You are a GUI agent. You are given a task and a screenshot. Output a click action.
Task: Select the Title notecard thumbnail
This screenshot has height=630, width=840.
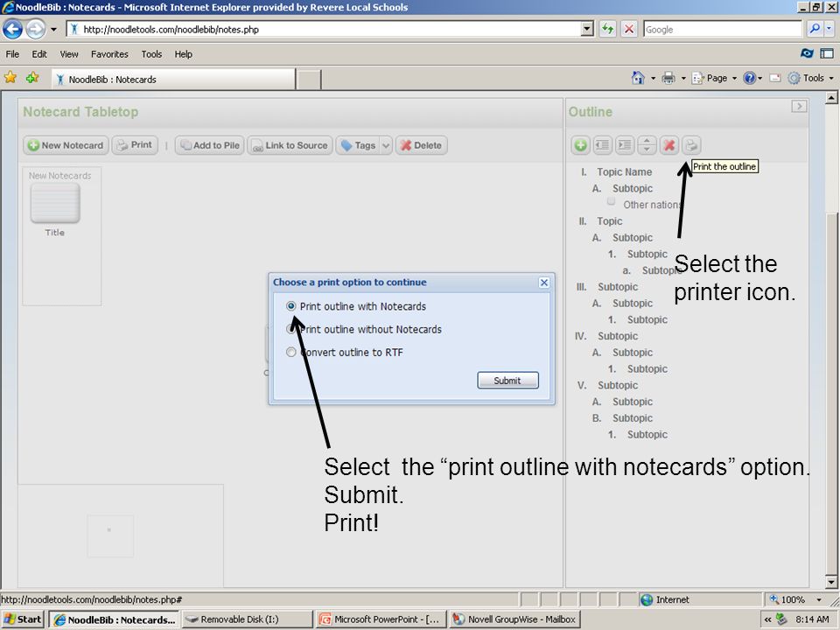click(55, 204)
